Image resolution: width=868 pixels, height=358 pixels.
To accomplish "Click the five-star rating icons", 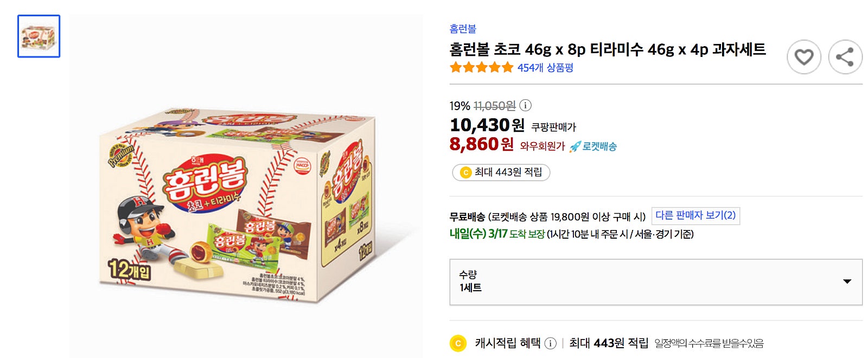I will click(481, 68).
